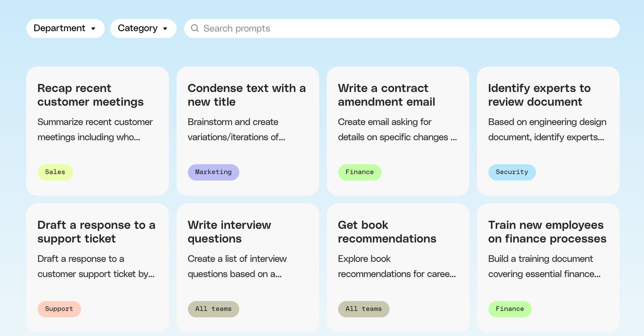This screenshot has width=644, height=336.
Task: Click All teams tag on interview questions card
Action: click(213, 309)
